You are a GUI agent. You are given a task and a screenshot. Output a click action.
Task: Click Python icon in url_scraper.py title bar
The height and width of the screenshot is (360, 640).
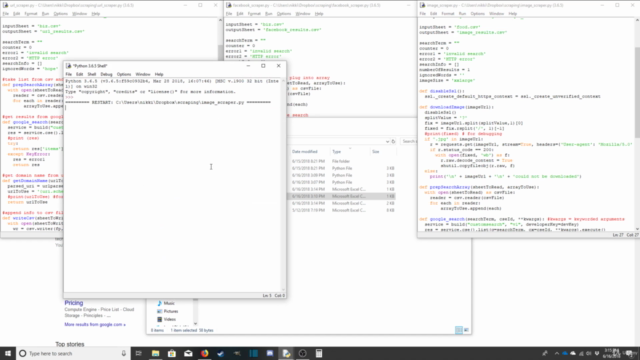pos(5,5)
